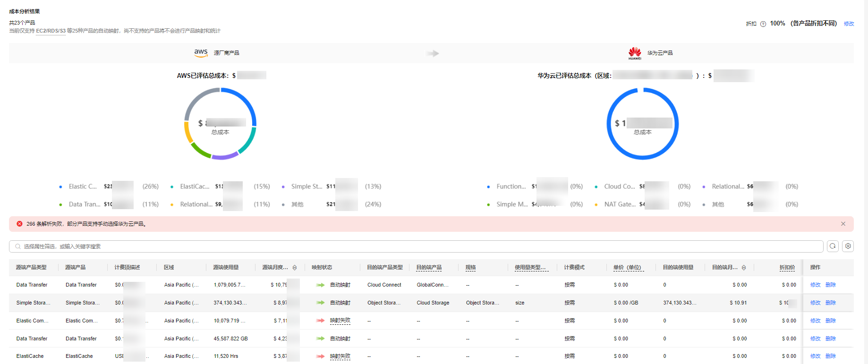Screen dimensions: 868x364
Task: Click the Cloud Connect cell
Action: (384, 285)
